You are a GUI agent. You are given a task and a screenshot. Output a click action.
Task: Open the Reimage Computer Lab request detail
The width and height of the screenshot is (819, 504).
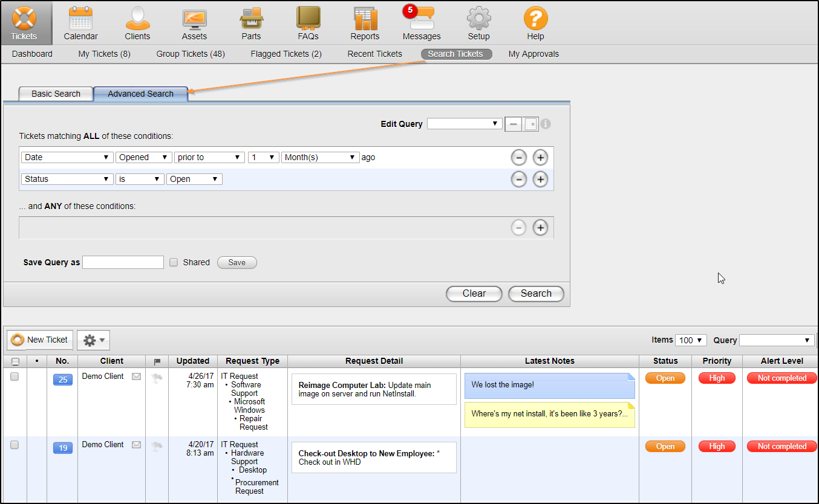click(374, 389)
